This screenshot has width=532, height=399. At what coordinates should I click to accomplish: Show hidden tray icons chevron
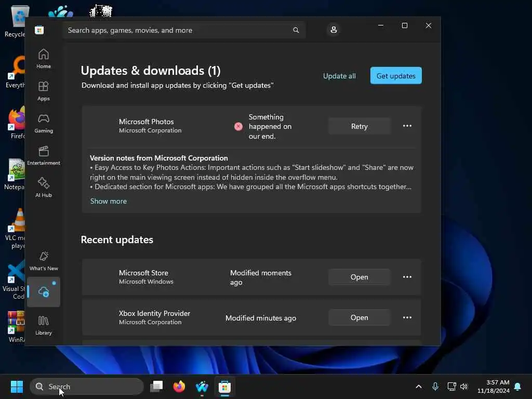click(x=419, y=387)
